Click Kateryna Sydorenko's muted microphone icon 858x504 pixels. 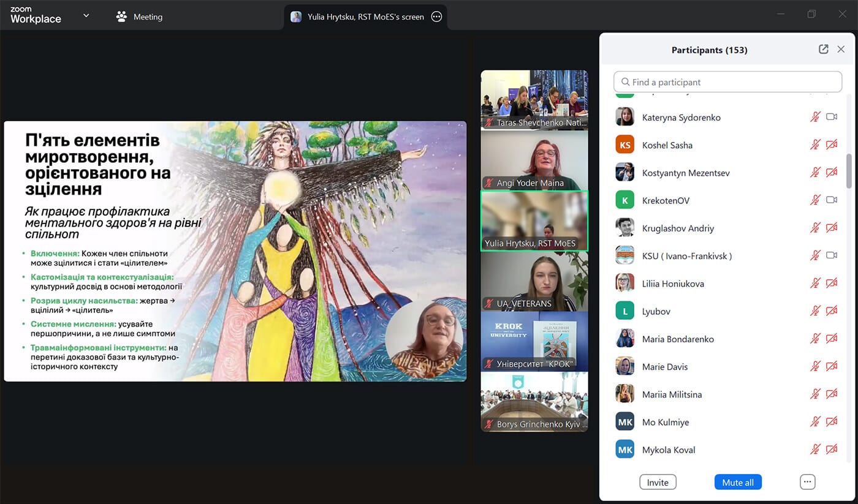pos(814,117)
